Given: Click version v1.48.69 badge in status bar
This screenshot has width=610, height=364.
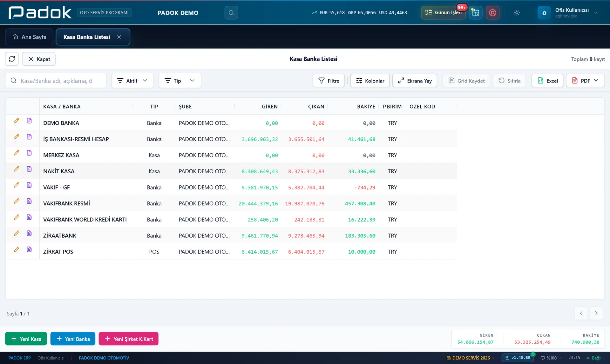Looking at the screenshot, I should [518, 358].
